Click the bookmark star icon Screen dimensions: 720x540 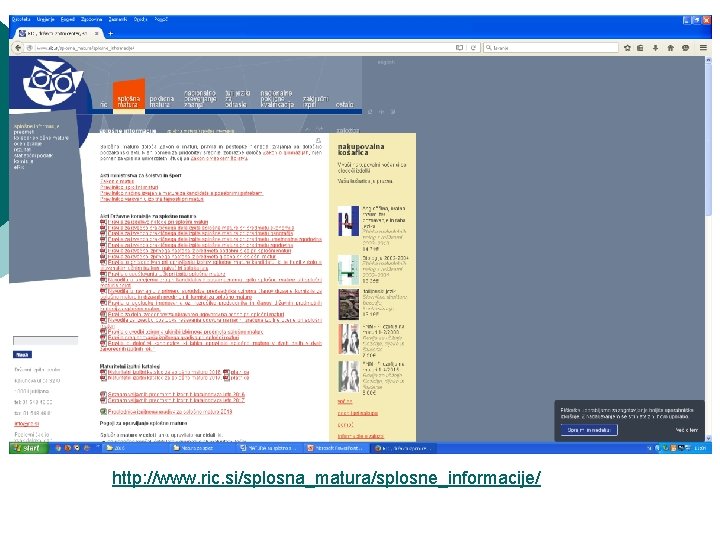(x=627, y=48)
